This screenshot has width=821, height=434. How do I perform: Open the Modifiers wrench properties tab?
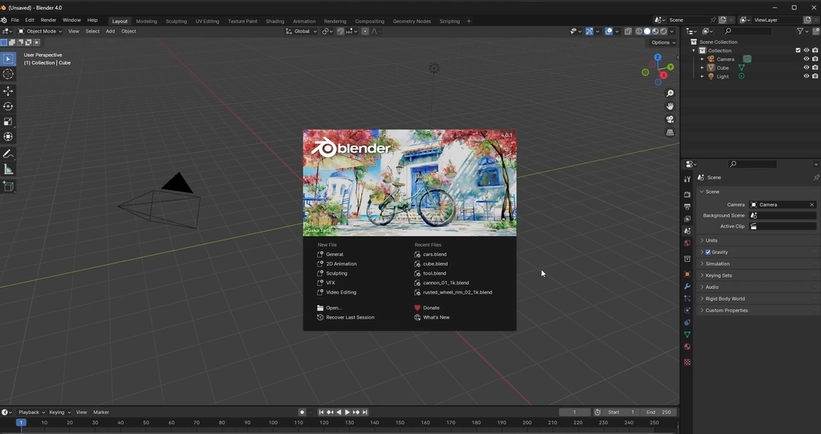[687, 286]
